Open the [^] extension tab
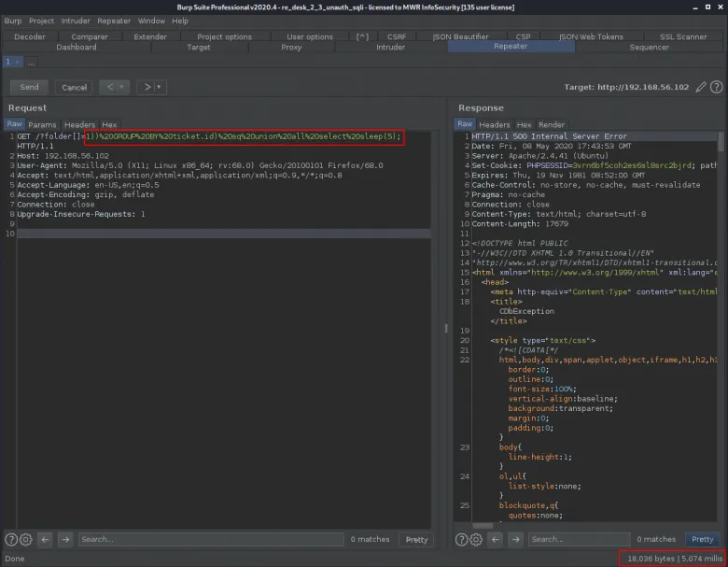This screenshot has height=567, width=728. tap(362, 36)
